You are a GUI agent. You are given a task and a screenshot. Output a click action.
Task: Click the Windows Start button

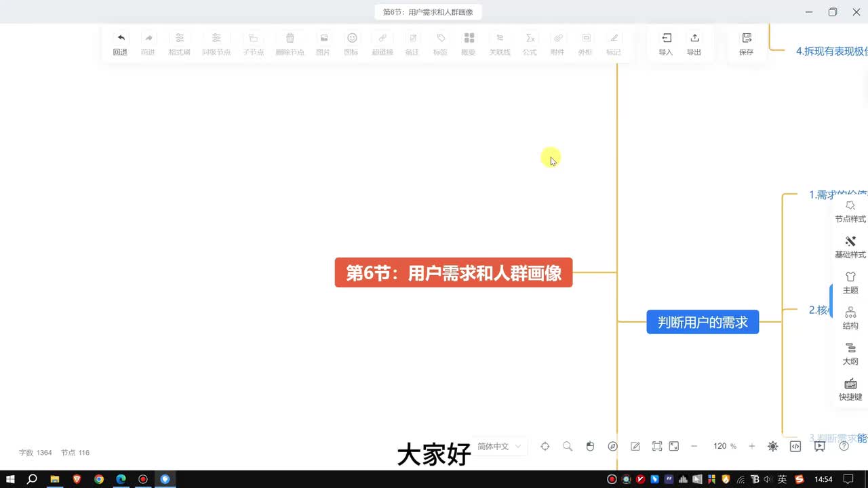click(x=11, y=479)
